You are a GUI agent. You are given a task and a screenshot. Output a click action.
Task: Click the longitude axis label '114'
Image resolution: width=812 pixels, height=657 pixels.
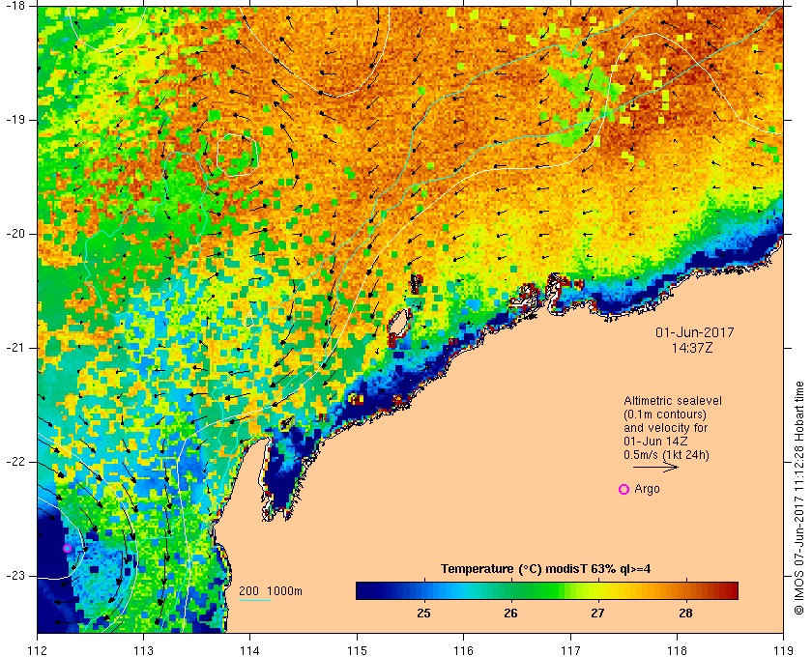click(250, 650)
